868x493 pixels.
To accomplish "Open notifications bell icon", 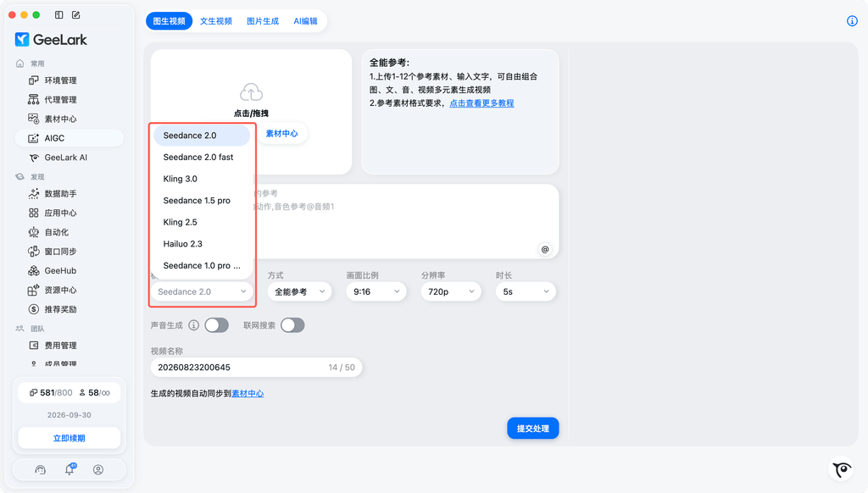I will [70, 470].
